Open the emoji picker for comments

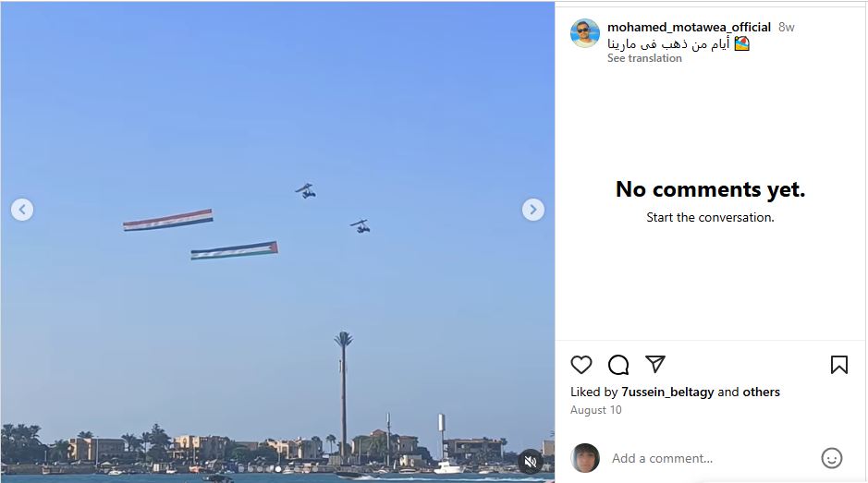832,458
